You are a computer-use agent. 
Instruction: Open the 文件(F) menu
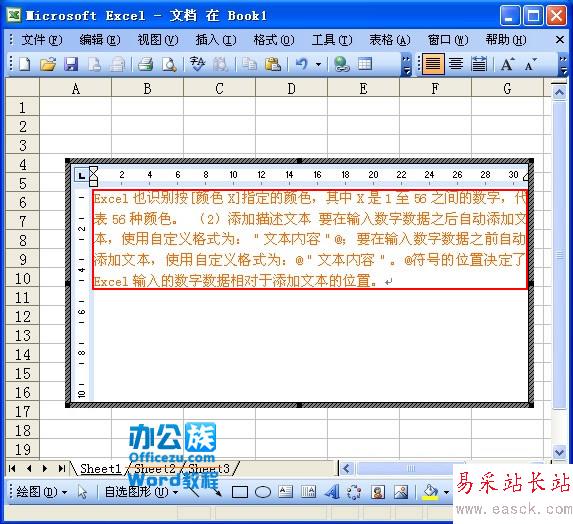pos(42,39)
